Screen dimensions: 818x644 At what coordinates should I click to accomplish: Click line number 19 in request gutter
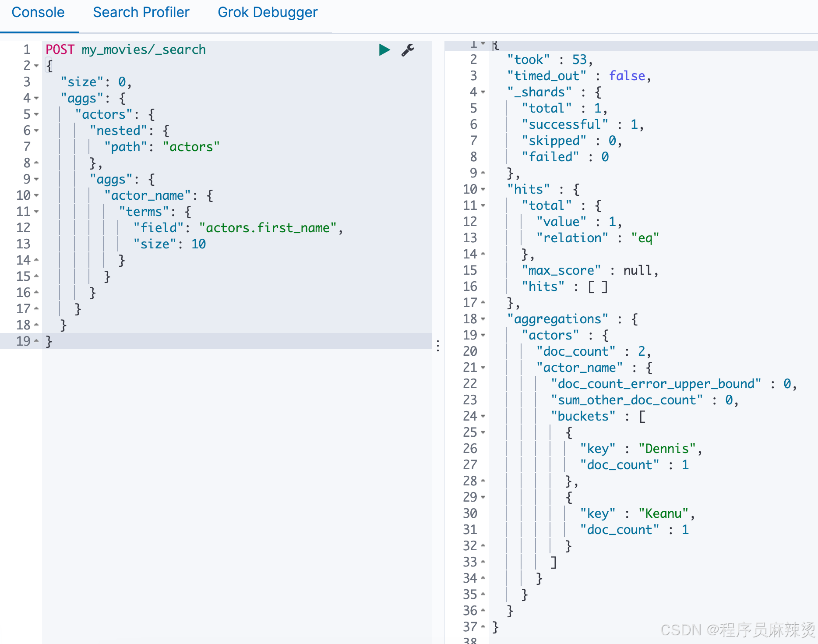tap(23, 341)
